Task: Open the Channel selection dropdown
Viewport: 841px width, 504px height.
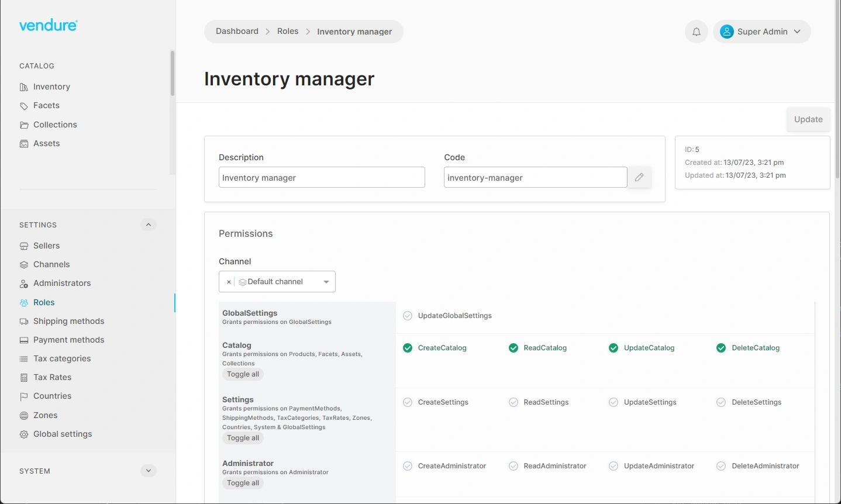Action: (326, 281)
